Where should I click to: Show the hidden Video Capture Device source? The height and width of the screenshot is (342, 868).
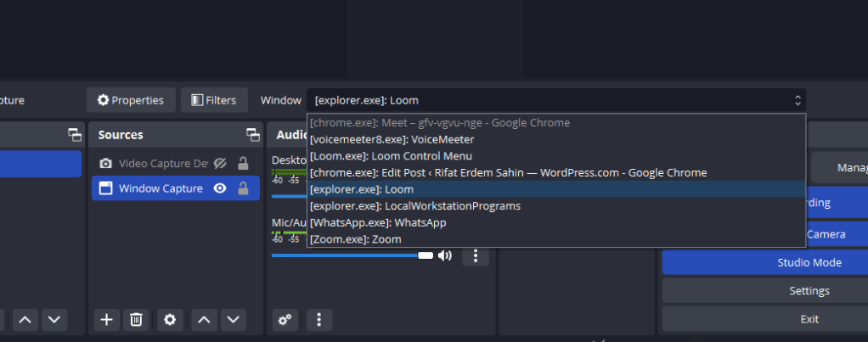220,163
